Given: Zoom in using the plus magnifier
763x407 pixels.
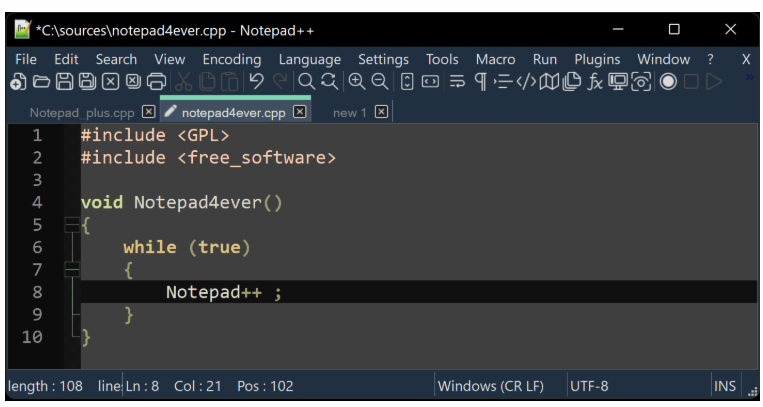Looking at the screenshot, I should click(357, 81).
